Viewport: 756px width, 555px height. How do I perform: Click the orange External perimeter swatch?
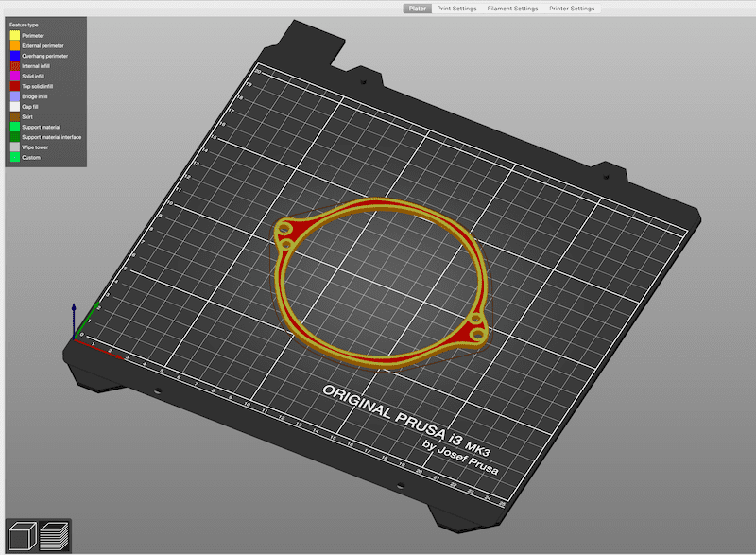click(15, 45)
